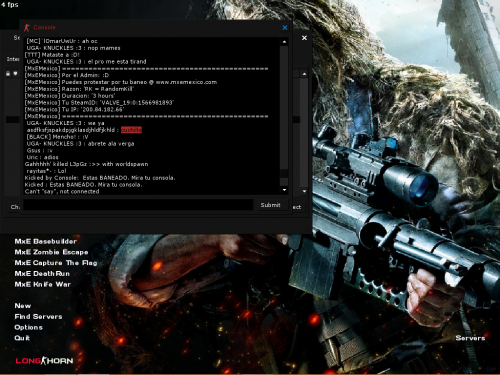Select MxE Capture The Flag entry

(56, 263)
